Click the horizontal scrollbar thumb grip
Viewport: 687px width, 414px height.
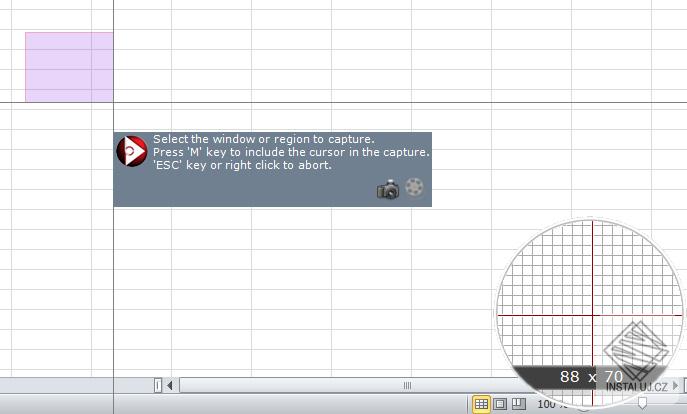tap(407, 386)
